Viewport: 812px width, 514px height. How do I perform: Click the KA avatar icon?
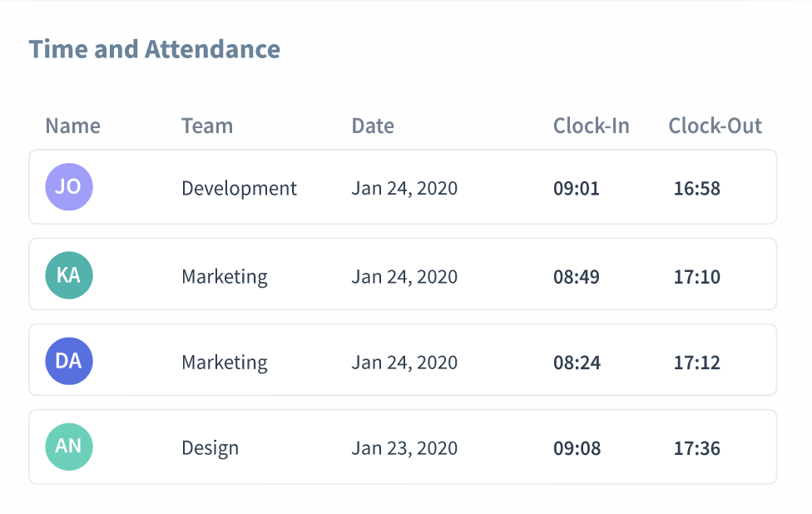pos(69,275)
